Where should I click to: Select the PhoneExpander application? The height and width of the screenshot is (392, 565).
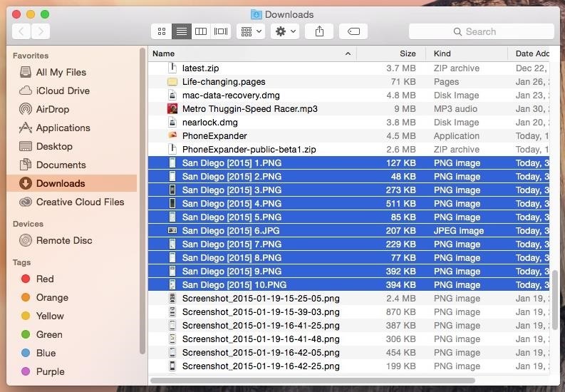[x=349, y=136]
